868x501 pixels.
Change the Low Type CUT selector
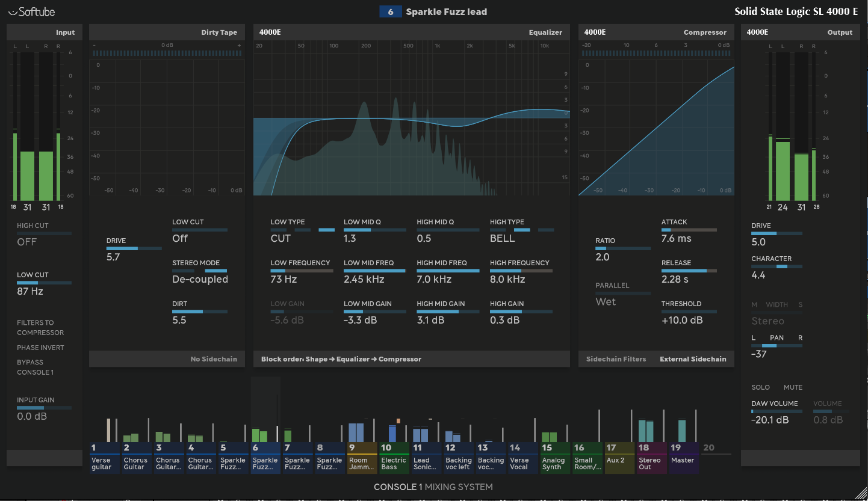point(302,232)
